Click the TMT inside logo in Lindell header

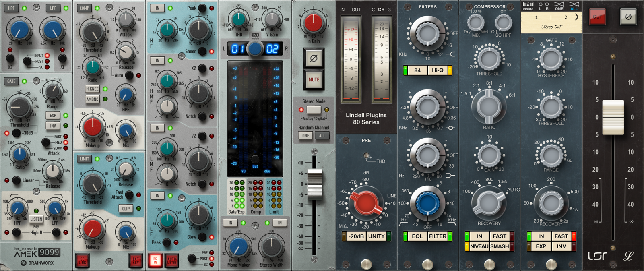pos(528,6)
